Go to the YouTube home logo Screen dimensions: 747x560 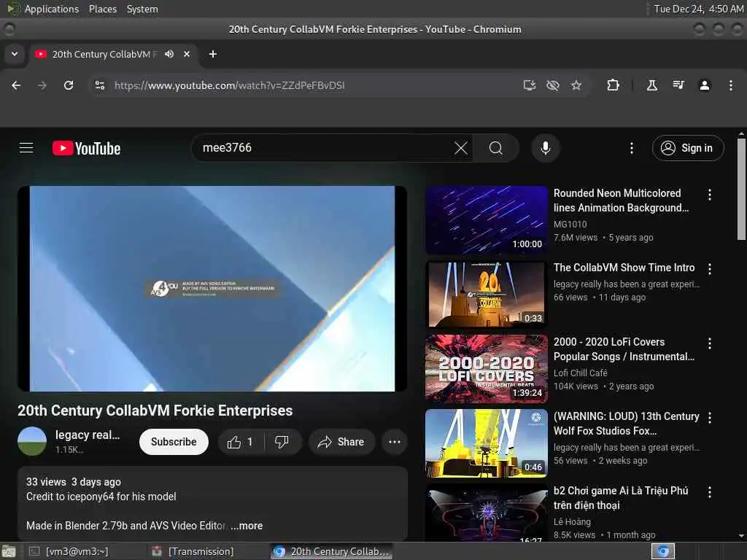point(86,148)
